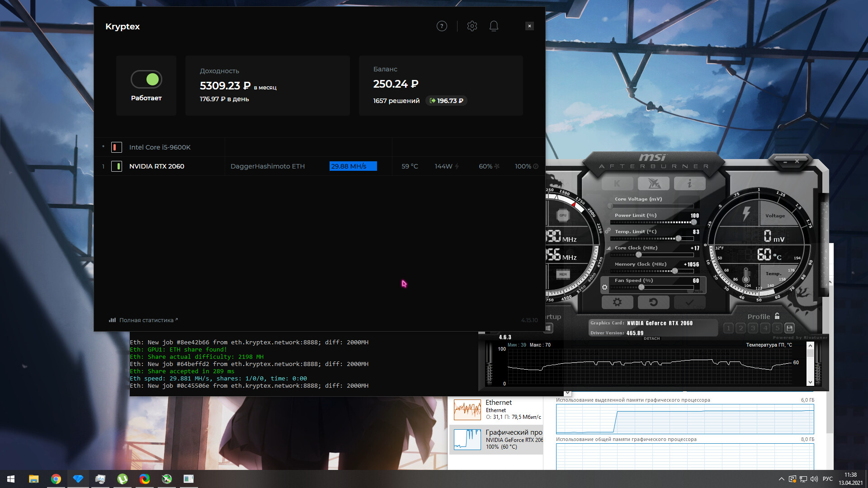Viewport: 868px width, 488px height.
Task: Expand the chevron below Afterburner graph
Action: 567,393
